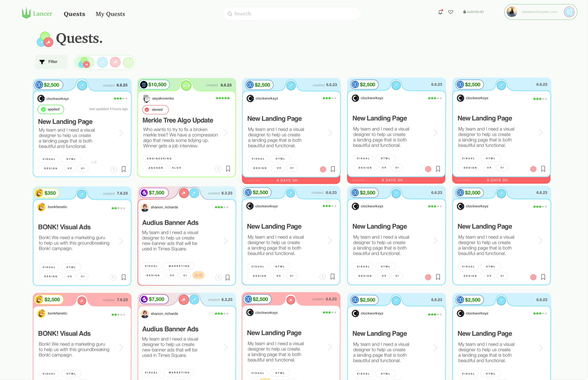588x380 pixels.
Task: Click the five-star rating on Merkle Tree card
Action: point(222,98)
